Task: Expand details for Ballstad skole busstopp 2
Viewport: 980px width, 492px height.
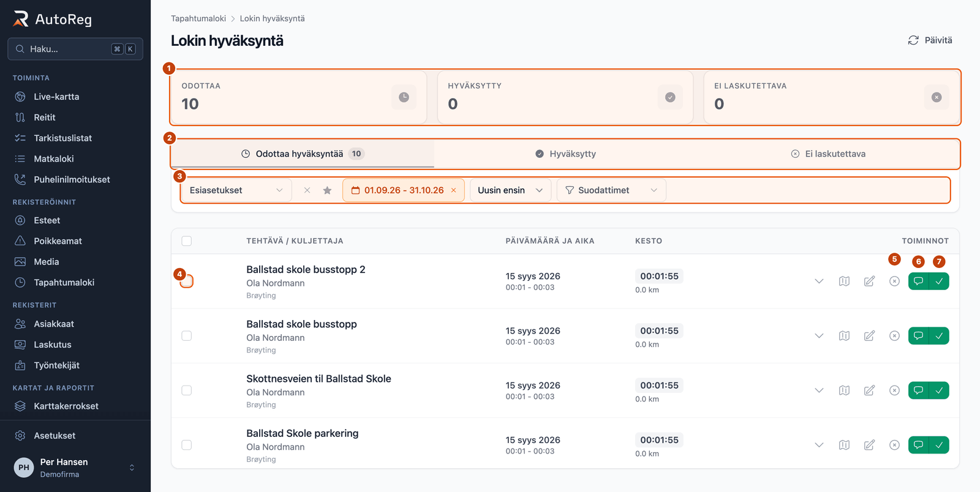Action: pyautogui.click(x=819, y=281)
